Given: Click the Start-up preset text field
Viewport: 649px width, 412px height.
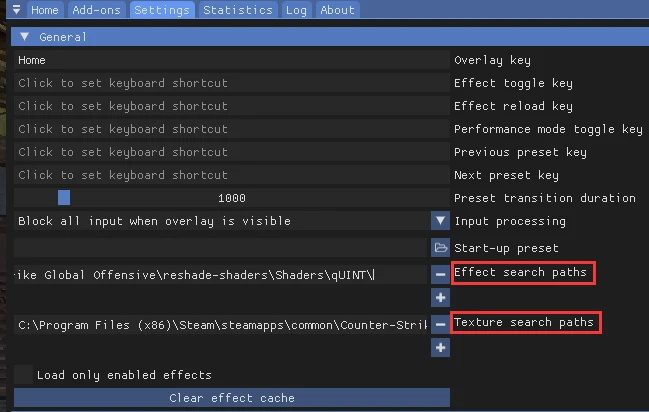Looking at the screenshot, I should 220,247.
